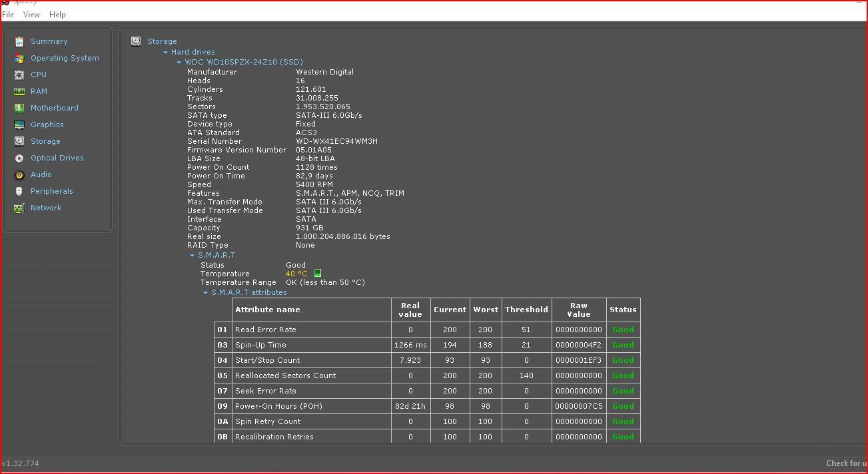The width and height of the screenshot is (868, 474).
Task: Click the Good status in Spin-Up Time row
Action: click(623, 345)
